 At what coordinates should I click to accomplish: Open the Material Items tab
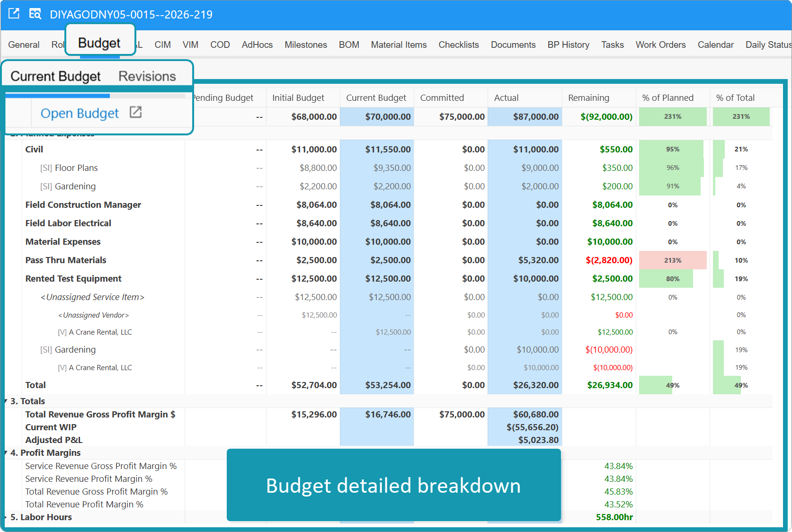(x=399, y=44)
